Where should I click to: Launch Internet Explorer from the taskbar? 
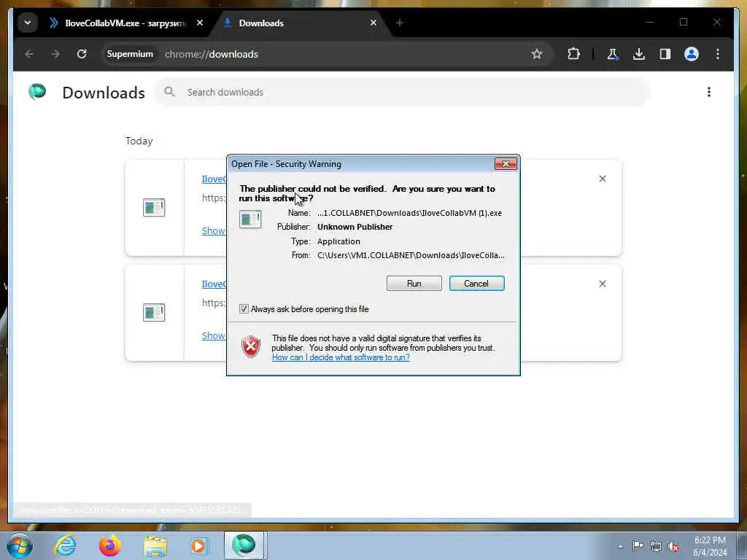point(65,545)
